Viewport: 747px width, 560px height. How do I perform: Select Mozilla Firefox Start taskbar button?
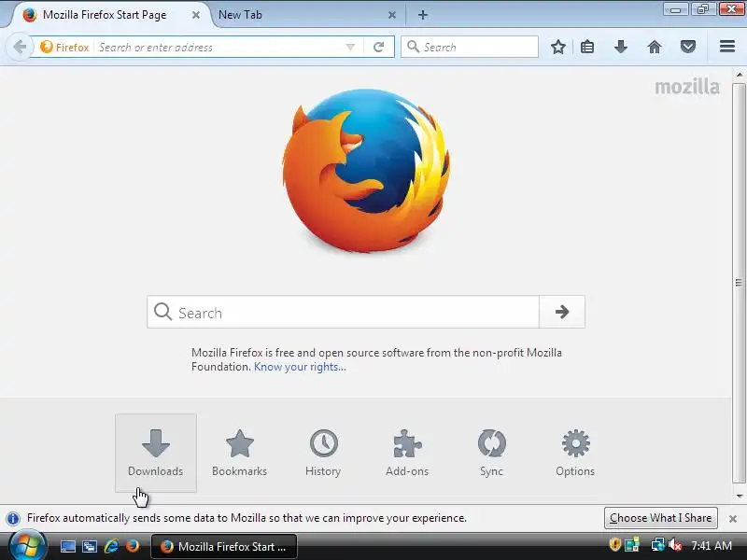(x=224, y=546)
